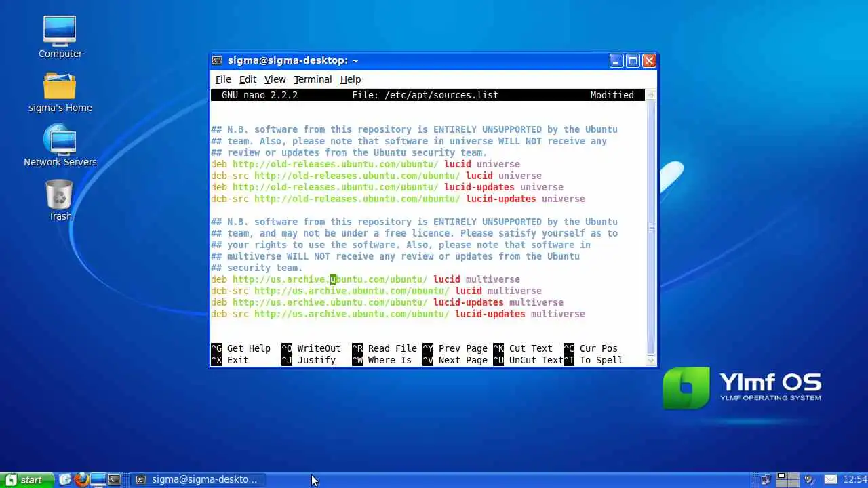
Task: Click the 'deb-src us.archive lucid-updates multiverse' line
Action: click(398, 314)
